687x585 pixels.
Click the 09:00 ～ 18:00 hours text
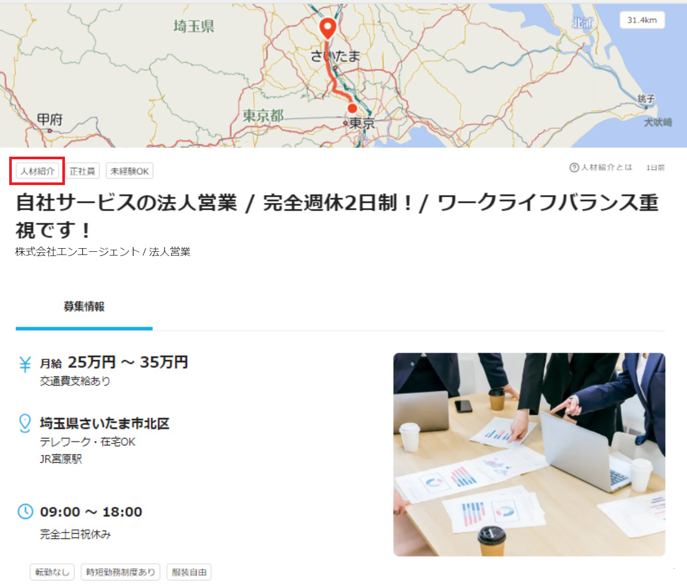(91, 512)
